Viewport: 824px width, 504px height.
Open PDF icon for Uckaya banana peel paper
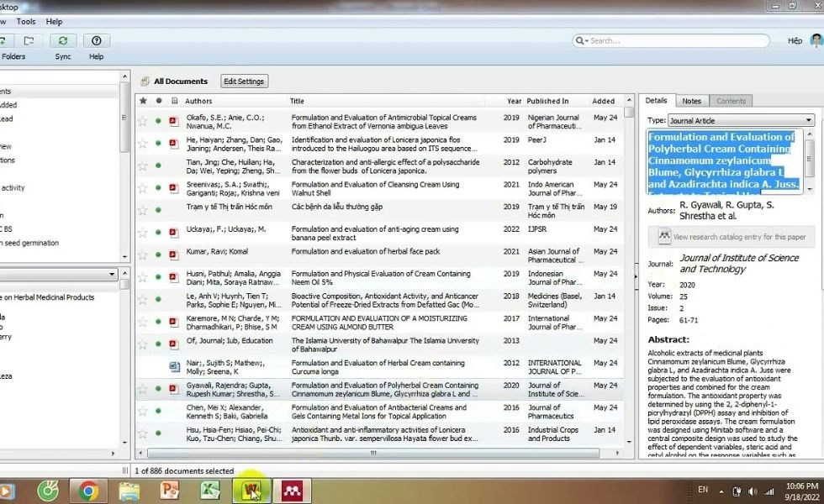174,233
